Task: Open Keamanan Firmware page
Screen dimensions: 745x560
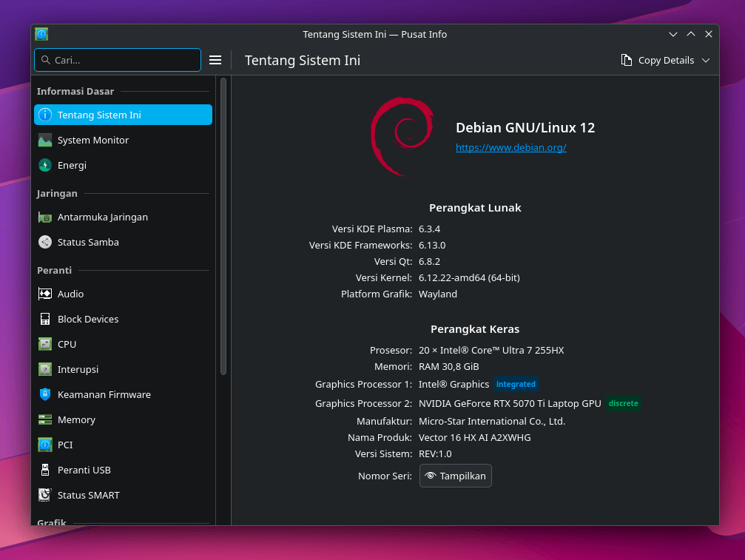Action: point(123,395)
